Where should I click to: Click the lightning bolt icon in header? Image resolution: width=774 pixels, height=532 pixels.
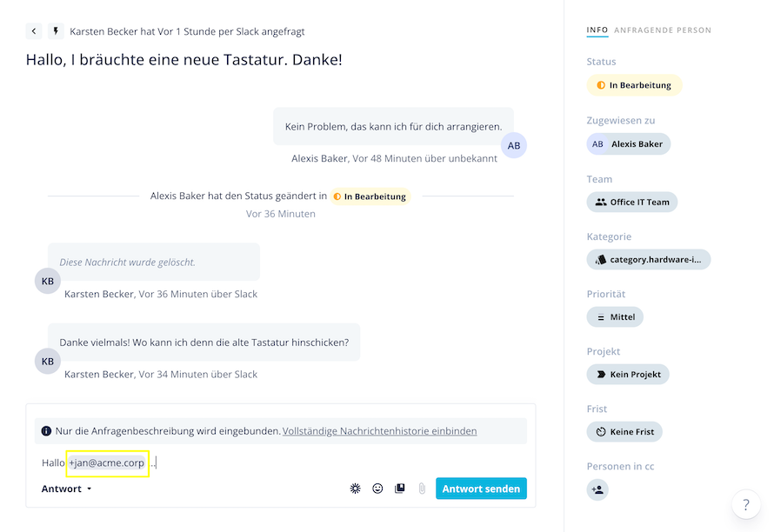[56, 31]
